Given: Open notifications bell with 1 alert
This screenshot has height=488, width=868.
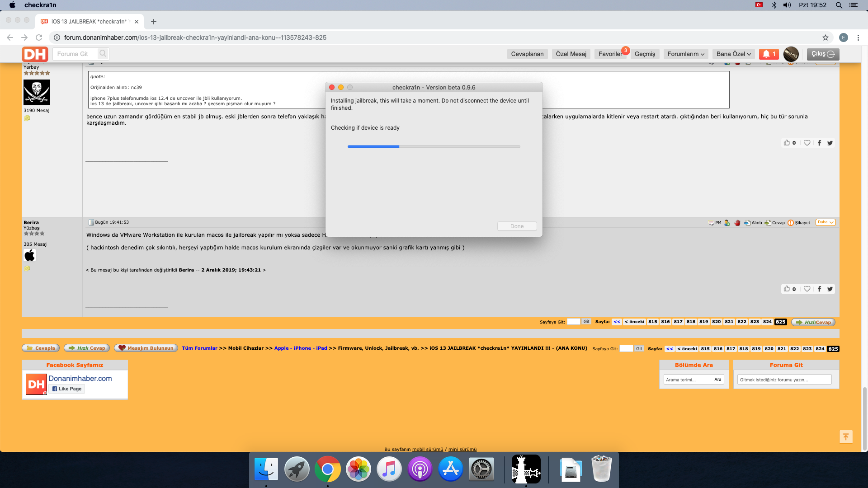Looking at the screenshot, I should pos(769,54).
